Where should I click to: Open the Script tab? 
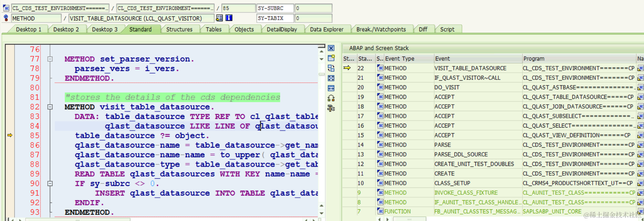point(447,30)
